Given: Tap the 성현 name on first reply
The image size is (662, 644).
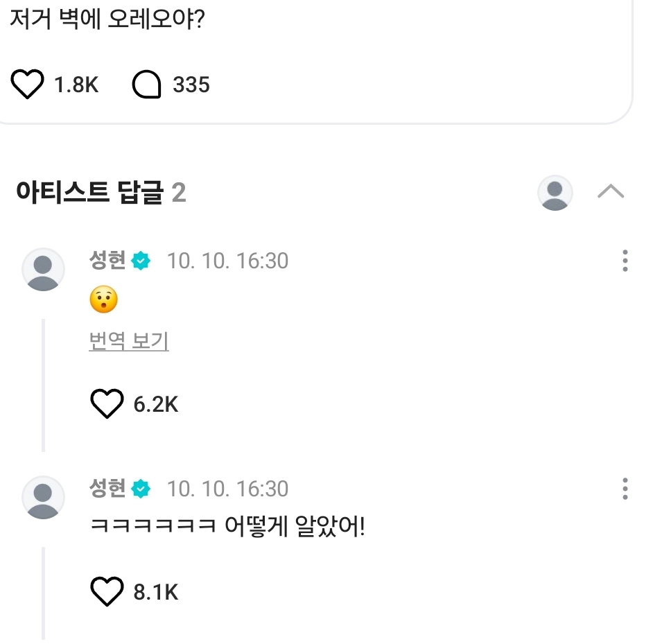Looking at the screenshot, I should [x=107, y=260].
